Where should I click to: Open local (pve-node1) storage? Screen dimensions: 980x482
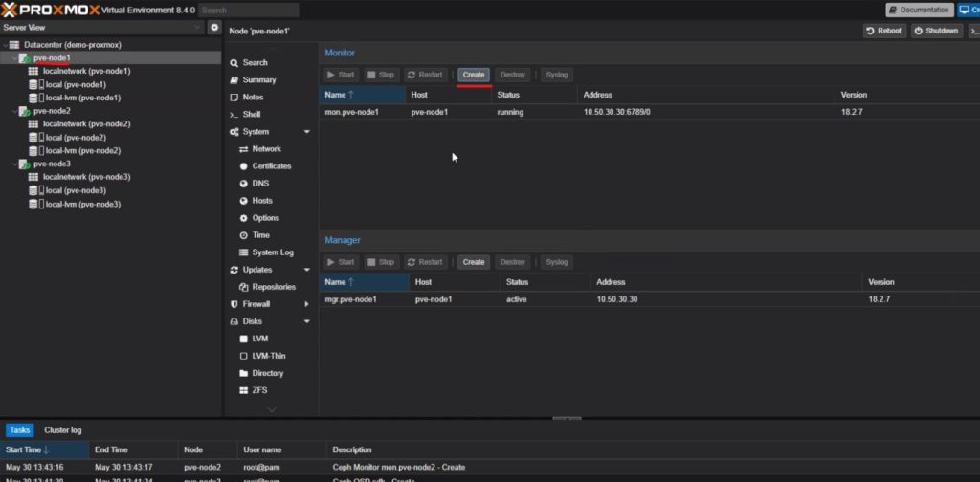click(x=76, y=84)
